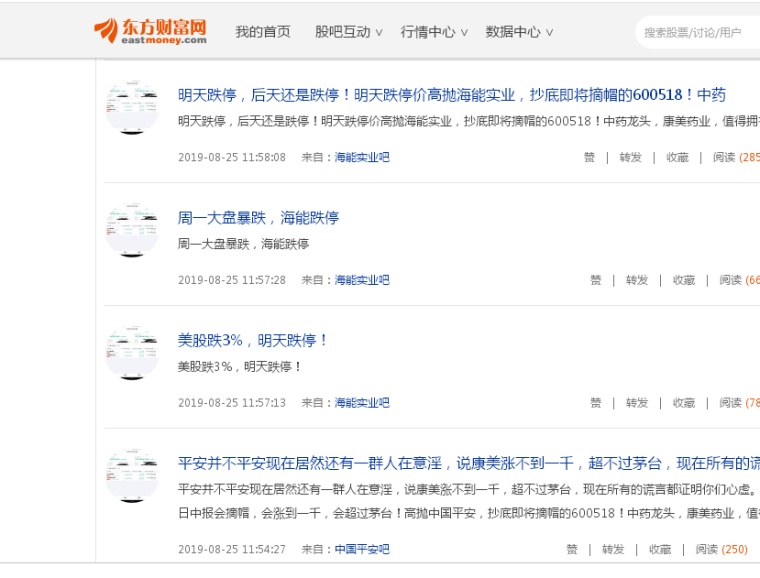The width and height of the screenshot is (760, 578).
Task: Like (赞) the 11:58:08 post
Action: tap(589, 157)
